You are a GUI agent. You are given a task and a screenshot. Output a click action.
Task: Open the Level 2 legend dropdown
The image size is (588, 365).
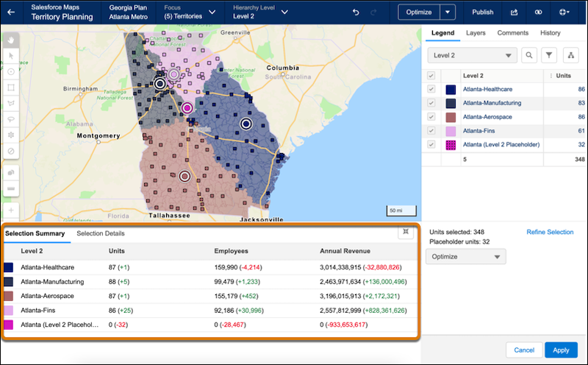coord(472,55)
